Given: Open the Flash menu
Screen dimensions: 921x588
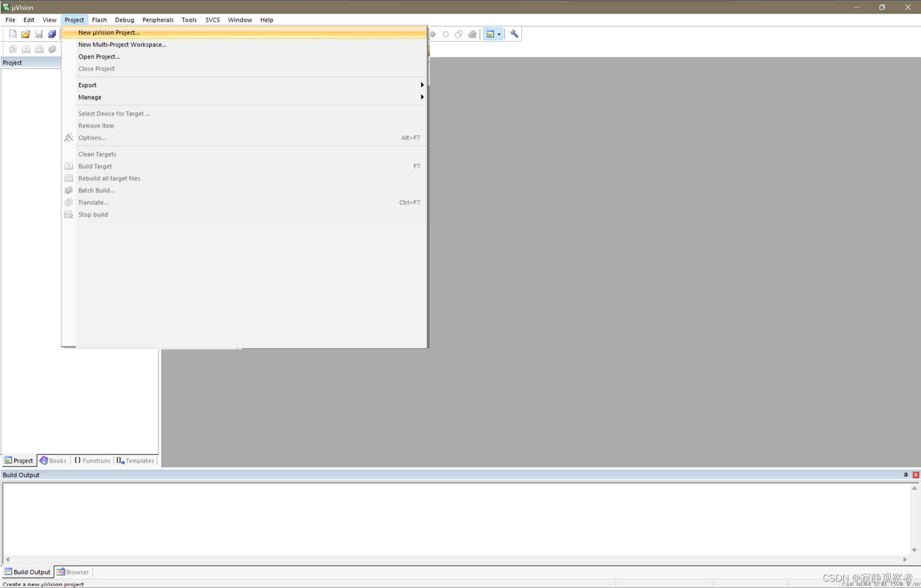Looking at the screenshot, I should [99, 20].
